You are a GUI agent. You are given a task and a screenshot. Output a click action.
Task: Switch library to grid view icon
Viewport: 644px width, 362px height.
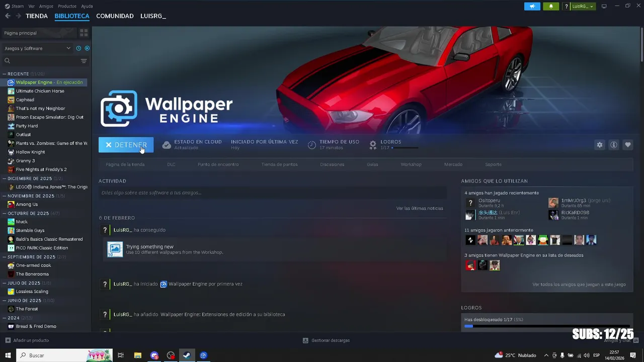point(84,33)
